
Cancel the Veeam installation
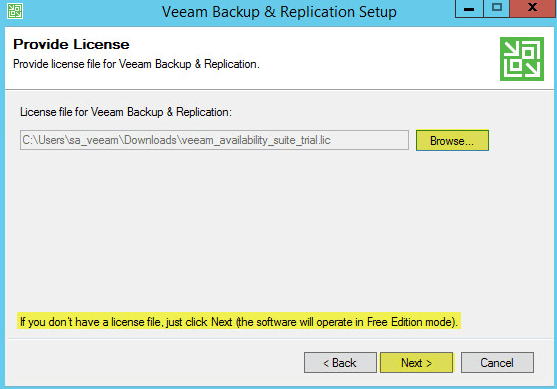tap(497, 363)
